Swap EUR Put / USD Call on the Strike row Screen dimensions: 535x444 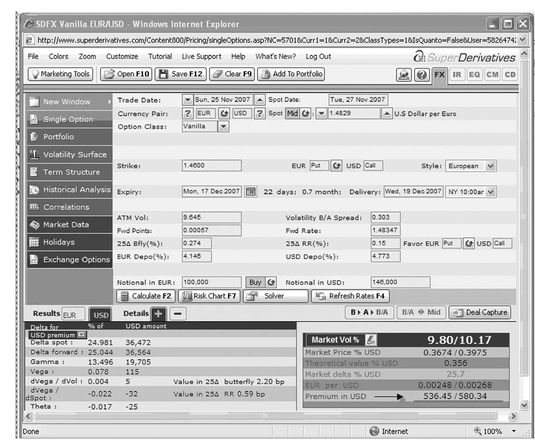click(336, 166)
